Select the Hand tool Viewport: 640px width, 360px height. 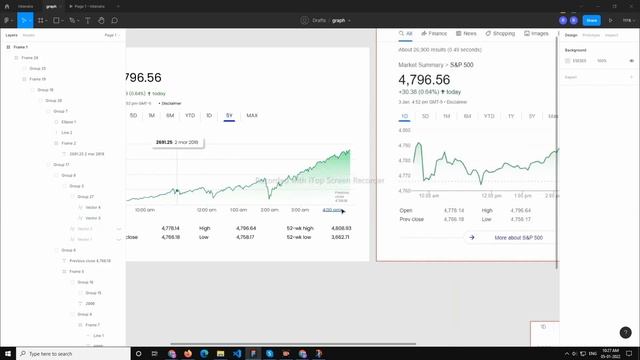point(101,20)
